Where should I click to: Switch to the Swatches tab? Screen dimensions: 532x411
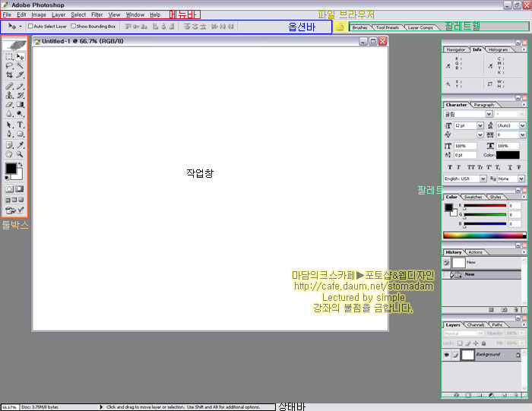[473, 197]
